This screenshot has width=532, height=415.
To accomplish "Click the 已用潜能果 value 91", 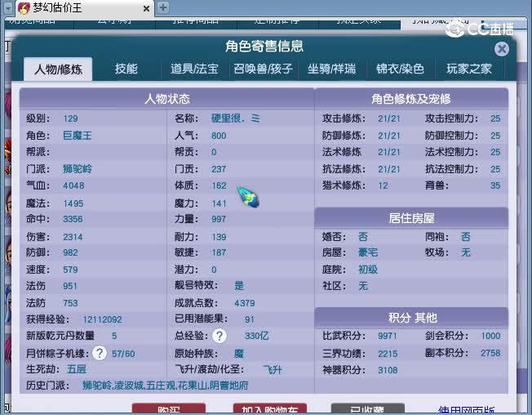I will pyautogui.click(x=250, y=319).
